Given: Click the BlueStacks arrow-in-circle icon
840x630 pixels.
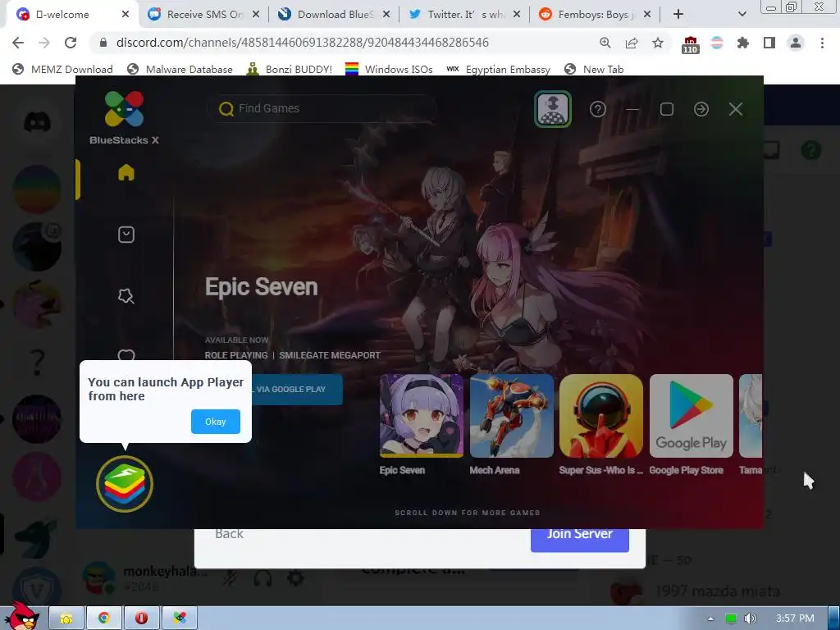Looking at the screenshot, I should click(x=701, y=109).
